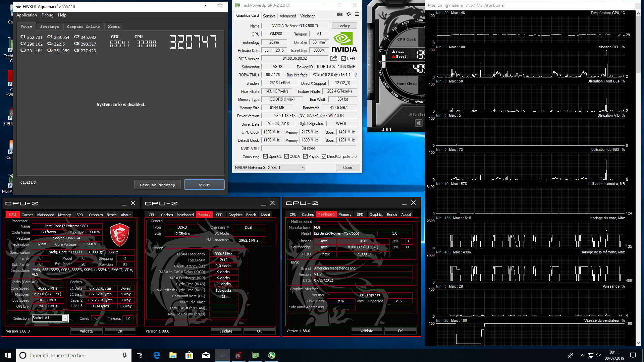Switch to the HWBOT Aquamark taskbar icon
Viewport: 644px width, 362px height.
tap(222, 355)
